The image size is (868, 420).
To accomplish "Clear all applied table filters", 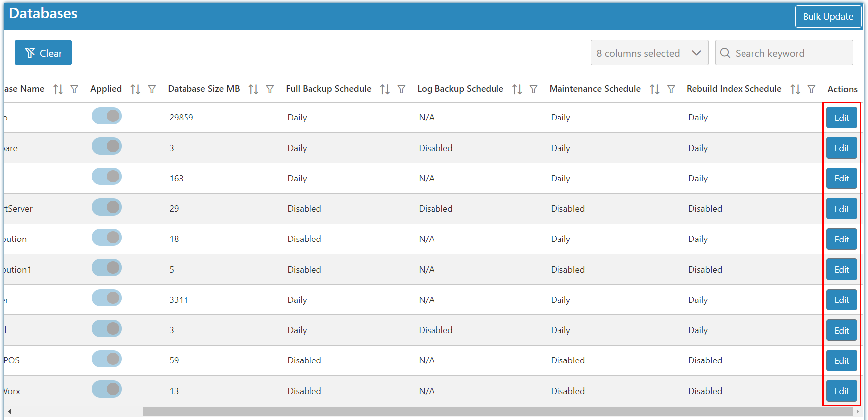I will (x=43, y=53).
